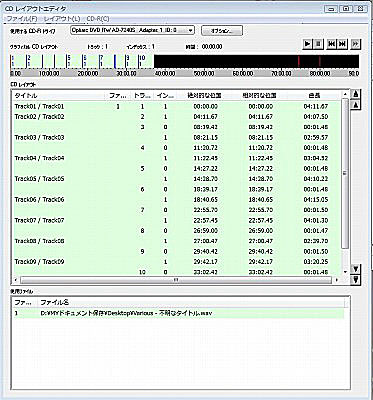Open the CD-R drive dropdown

click(132, 30)
